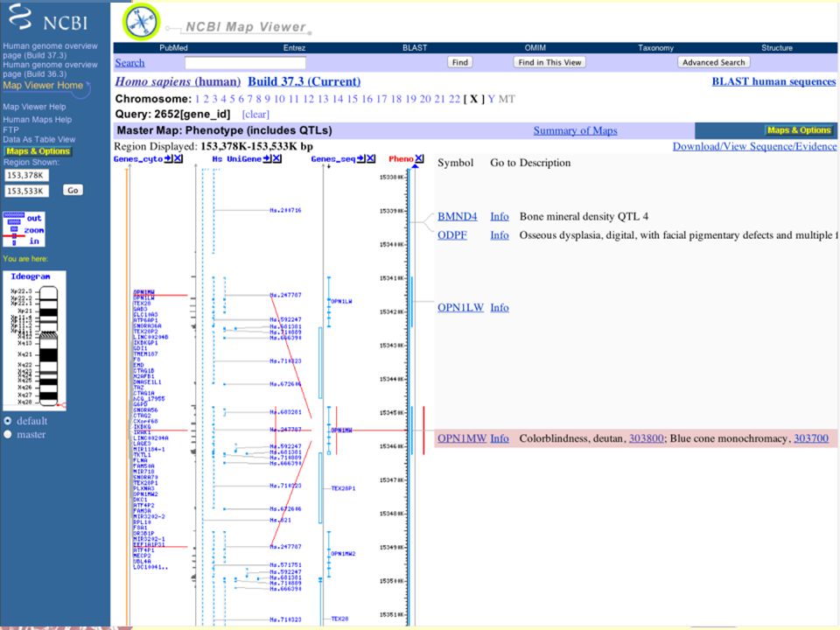Click the OPN1MW2 label in Genes_seq track

click(x=343, y=553)
